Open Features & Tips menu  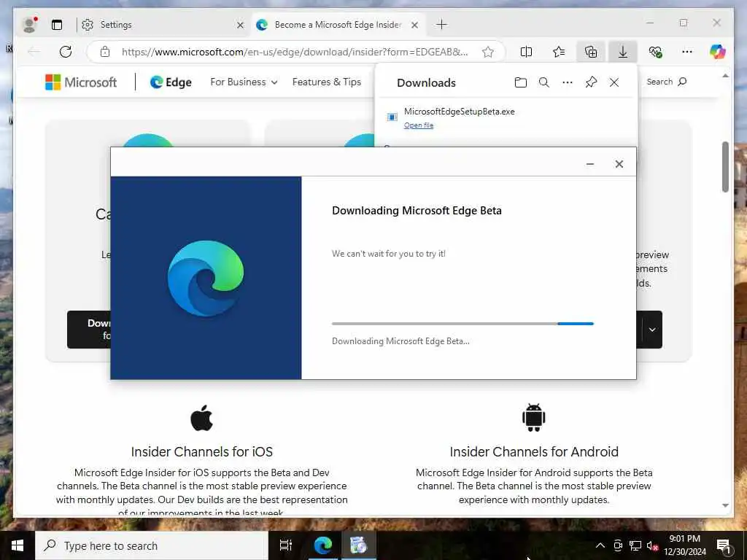click(x=327, y=82)
